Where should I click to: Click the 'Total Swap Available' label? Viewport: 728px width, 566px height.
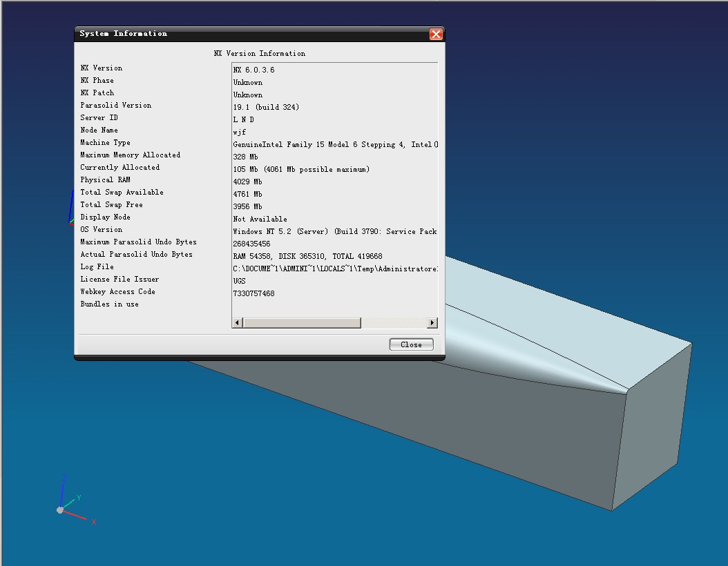tap(122, 192)
